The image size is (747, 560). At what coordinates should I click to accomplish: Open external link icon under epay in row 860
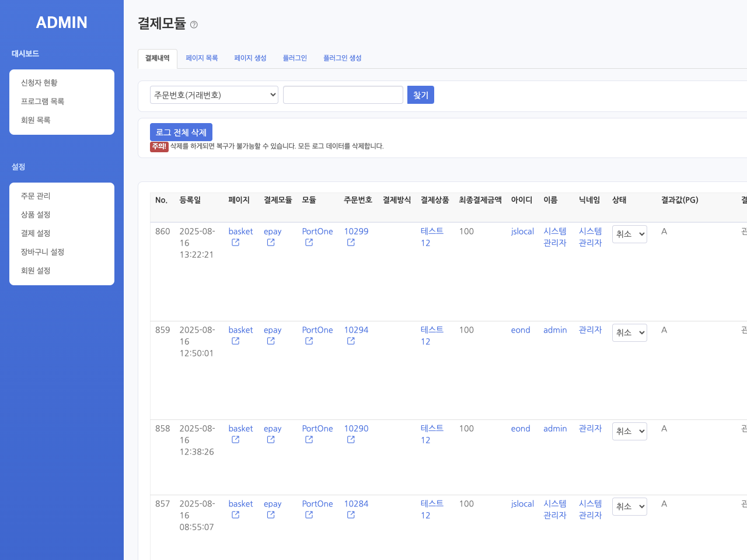pos(271,243)
